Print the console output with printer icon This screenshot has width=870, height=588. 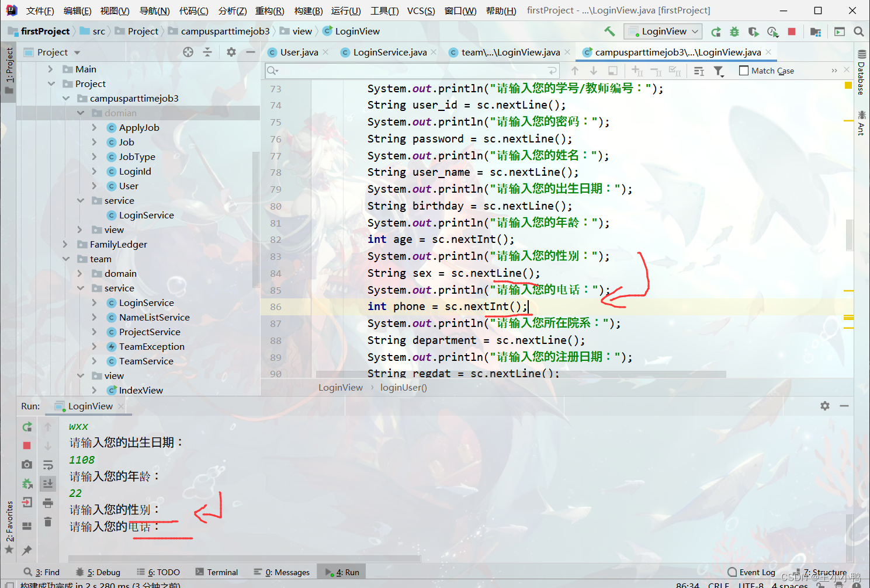(x=48, y=503)
